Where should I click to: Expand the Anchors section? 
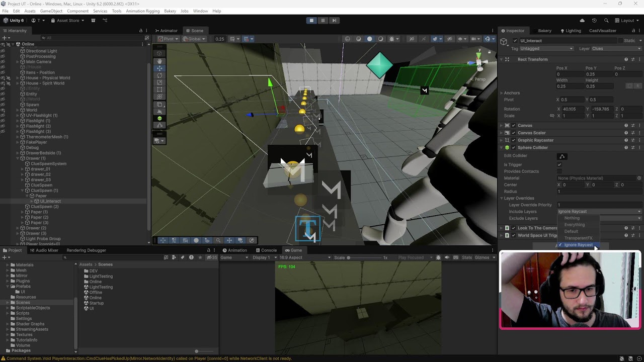[502, 93]
